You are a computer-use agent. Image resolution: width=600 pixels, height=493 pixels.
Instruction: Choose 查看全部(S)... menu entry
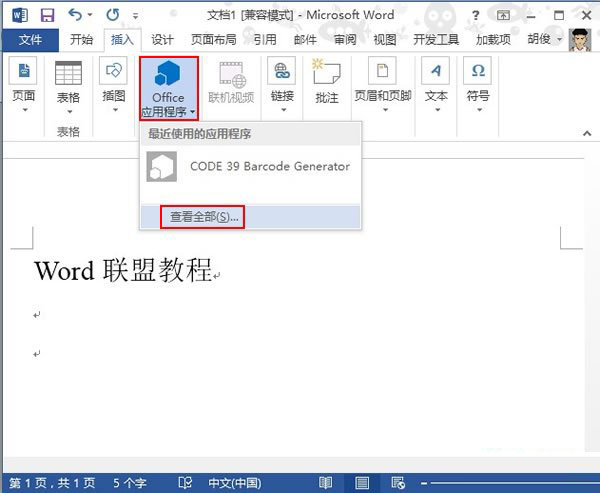pyautogui.click(x=251, y=217)
